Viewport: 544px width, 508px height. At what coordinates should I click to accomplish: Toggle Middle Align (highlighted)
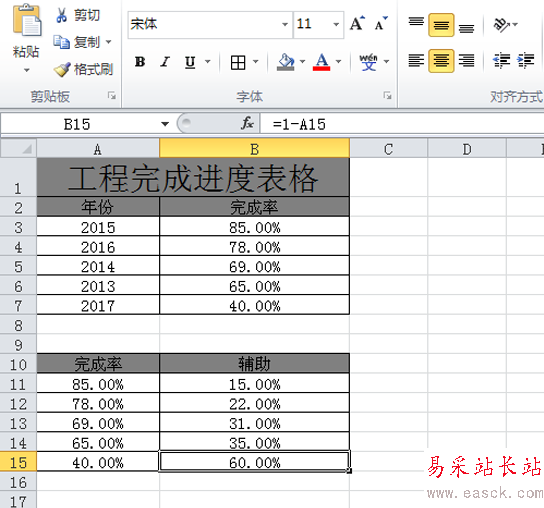(x=441, y=25)
